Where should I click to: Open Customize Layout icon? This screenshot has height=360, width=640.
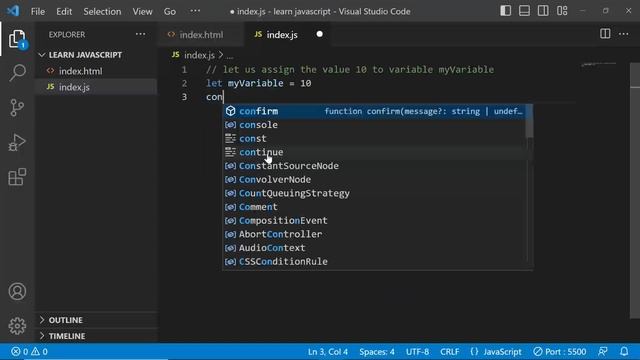click(562, 11)
